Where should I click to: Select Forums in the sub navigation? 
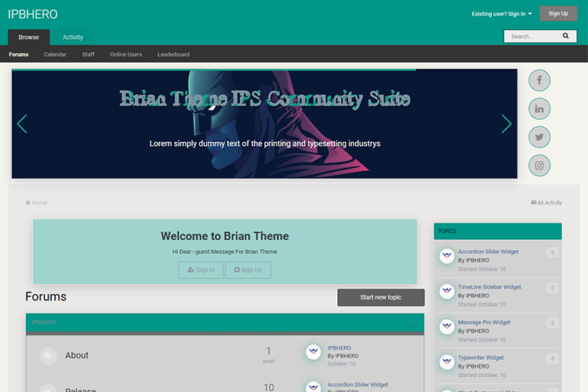point(19,54)
